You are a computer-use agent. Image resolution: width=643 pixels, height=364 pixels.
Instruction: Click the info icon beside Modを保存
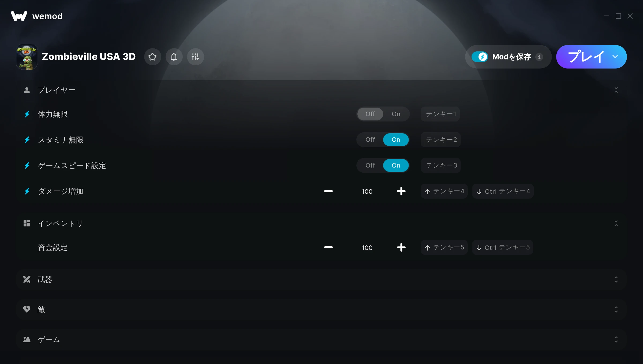click(539, 57)
